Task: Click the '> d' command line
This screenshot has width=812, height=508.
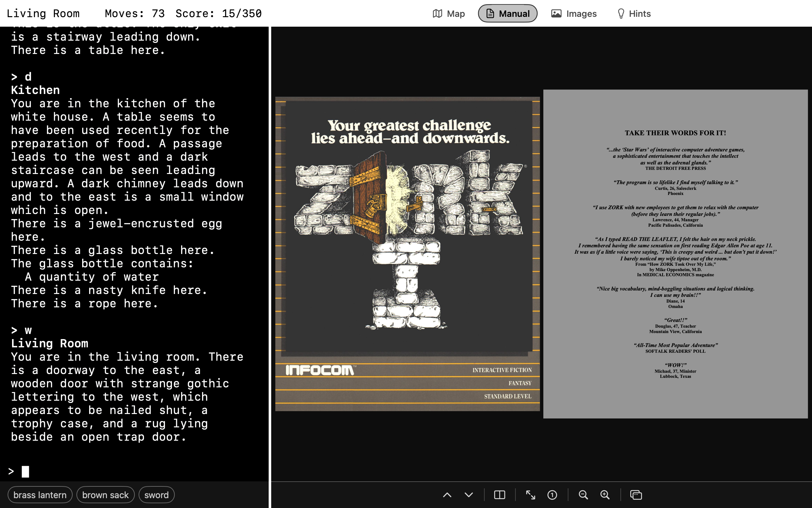Action: pos(22,77)
